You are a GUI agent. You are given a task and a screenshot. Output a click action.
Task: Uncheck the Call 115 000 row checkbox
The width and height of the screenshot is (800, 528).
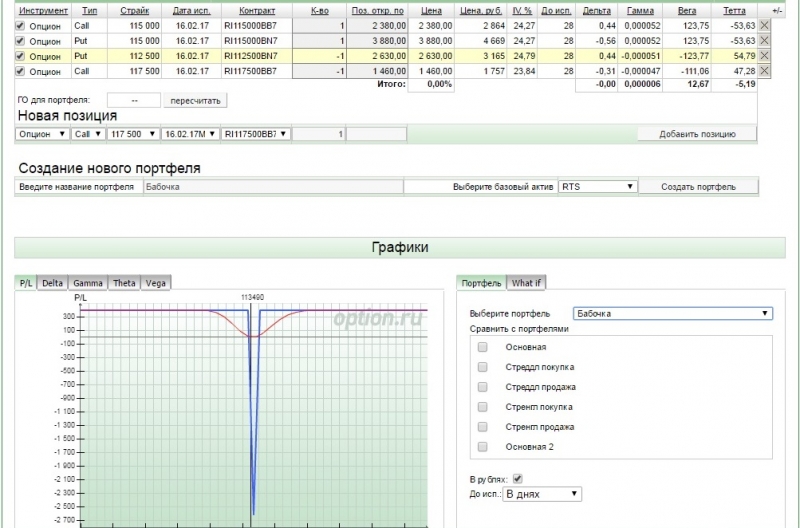click(21, 25)
